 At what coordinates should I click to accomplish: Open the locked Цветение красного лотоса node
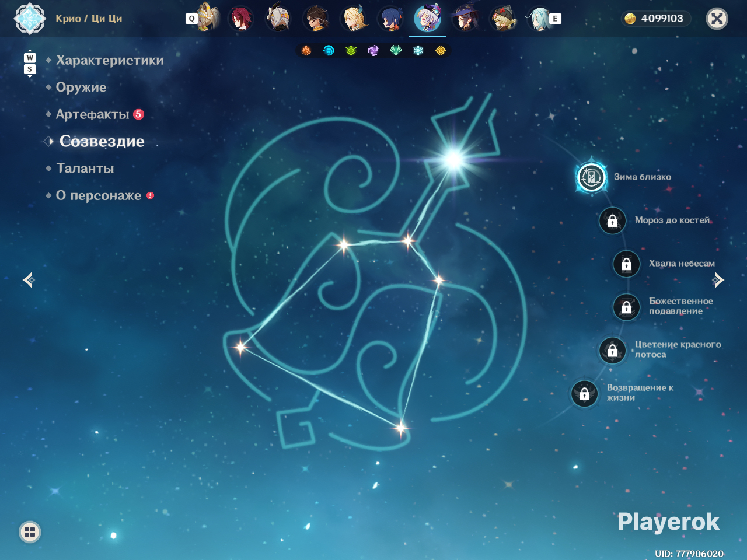pyautogui.click(x=612, y=350)
